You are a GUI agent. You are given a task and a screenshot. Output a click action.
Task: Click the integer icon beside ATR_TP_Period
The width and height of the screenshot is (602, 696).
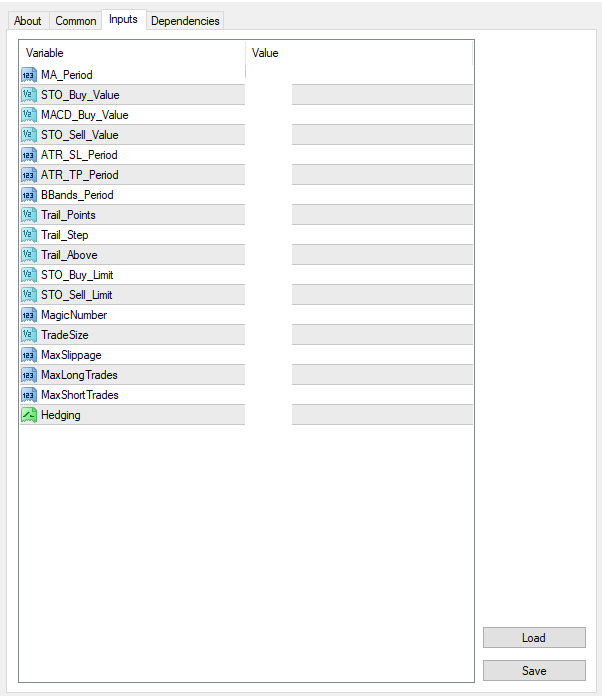[x=29, y=175]
